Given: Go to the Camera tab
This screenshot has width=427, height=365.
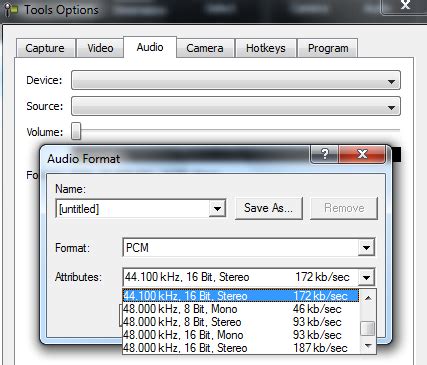Looking at the screenshot, I should tap(205, 48).
